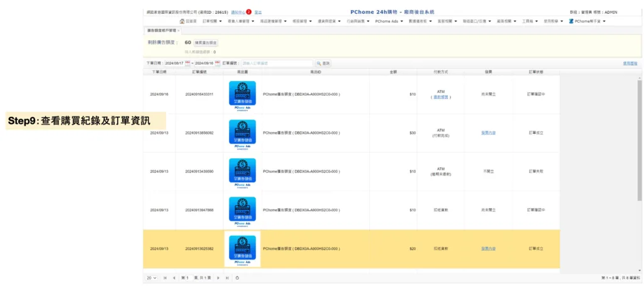Open the page size dropdown showing 20

[152, 277]
